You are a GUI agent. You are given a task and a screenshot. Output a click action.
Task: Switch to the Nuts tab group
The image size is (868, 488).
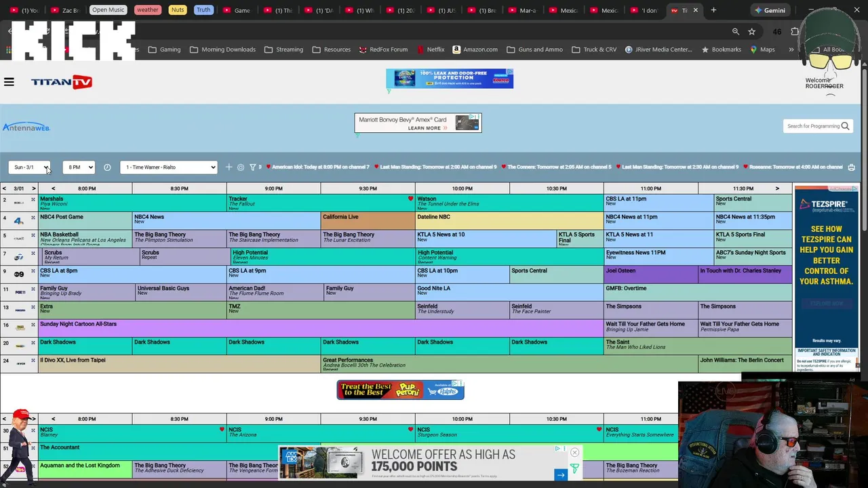pyautogui.click(x=178, y=10)
